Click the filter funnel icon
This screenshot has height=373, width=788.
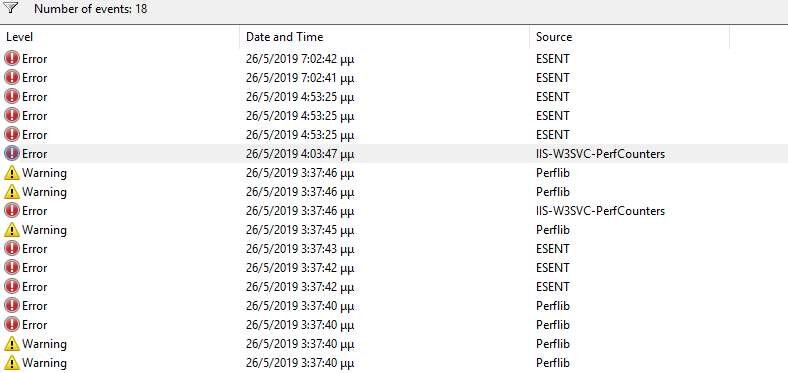(x=13, y=8)
